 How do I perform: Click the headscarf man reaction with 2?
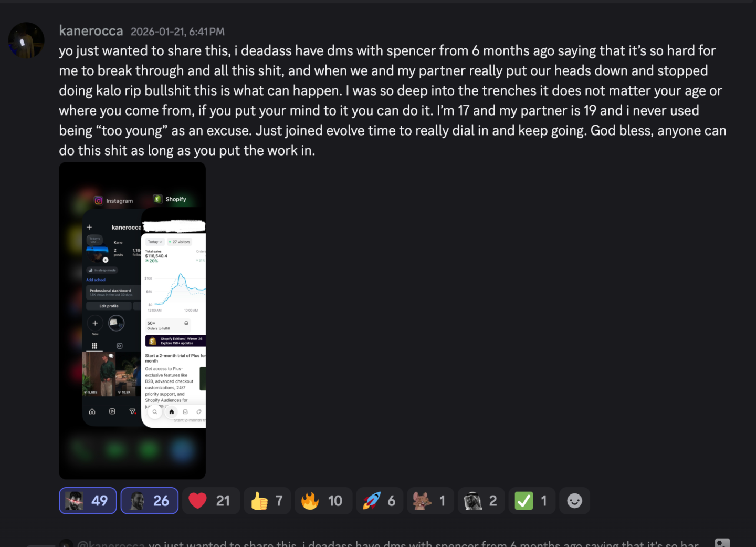(481, 501)
